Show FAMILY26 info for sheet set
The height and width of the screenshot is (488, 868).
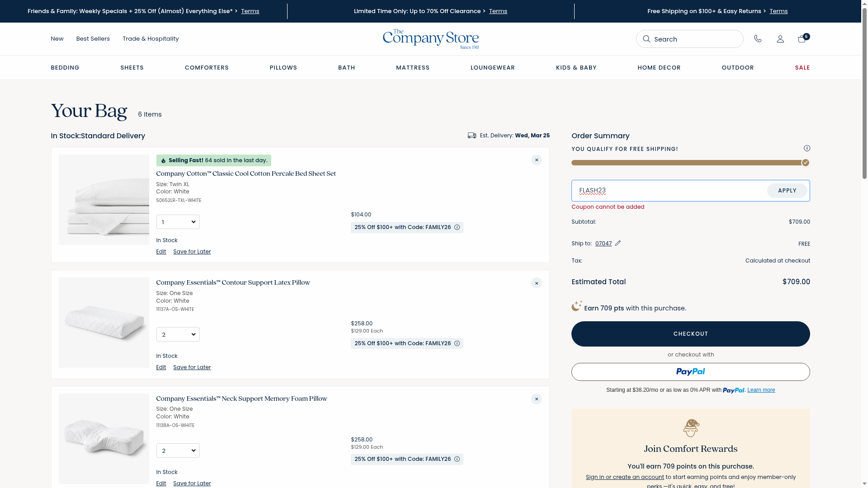[457, 227]
